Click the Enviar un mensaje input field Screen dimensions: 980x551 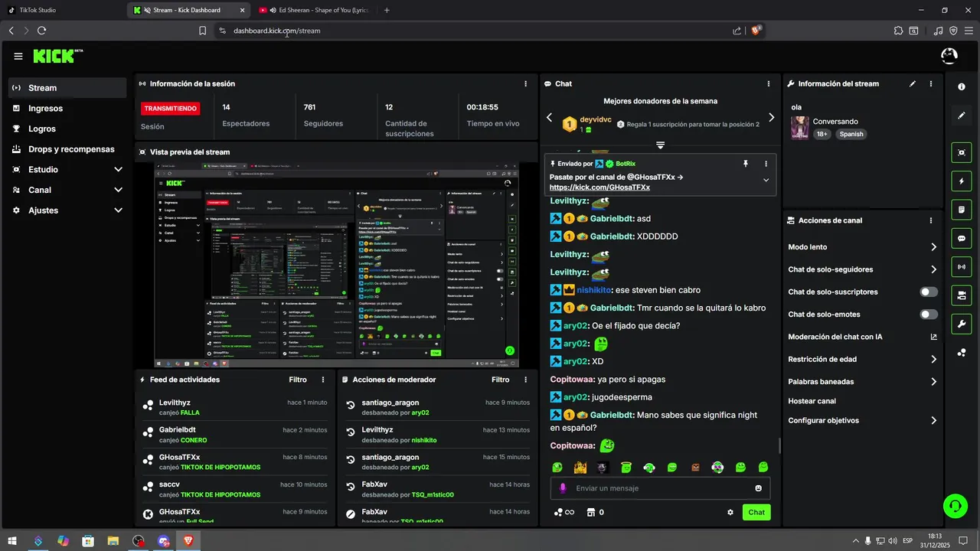tap(660, 488)
